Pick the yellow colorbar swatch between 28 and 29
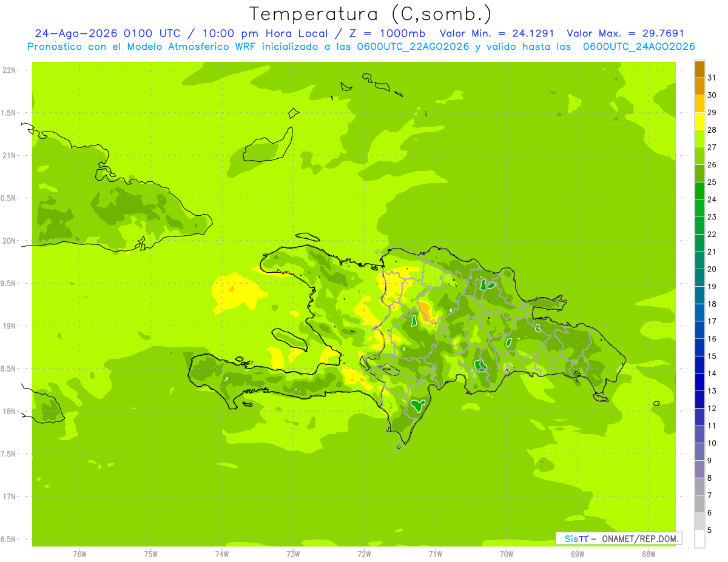728x562 pixels. tap(699, 121)
